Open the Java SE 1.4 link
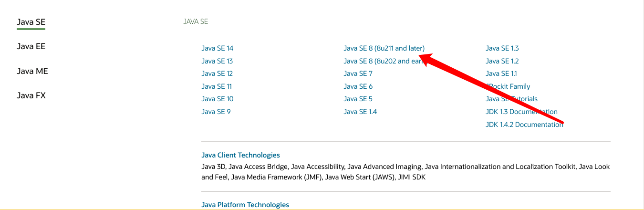The image size is (644, 210). click(360, 112)
